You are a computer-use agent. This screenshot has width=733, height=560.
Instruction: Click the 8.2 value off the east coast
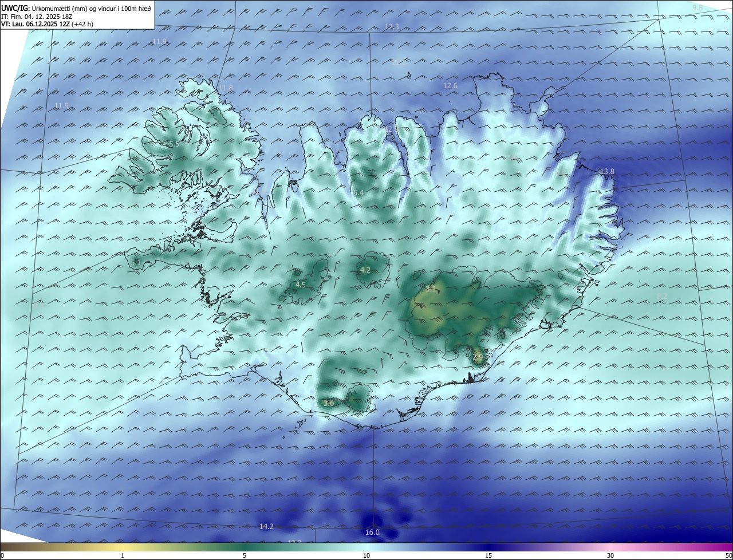pyautogui.click(x=662, y=296)
